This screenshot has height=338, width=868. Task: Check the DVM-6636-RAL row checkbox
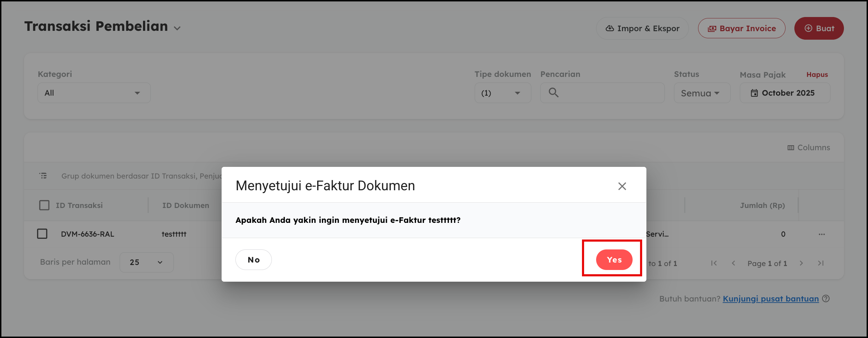click(x=42, y=234)
